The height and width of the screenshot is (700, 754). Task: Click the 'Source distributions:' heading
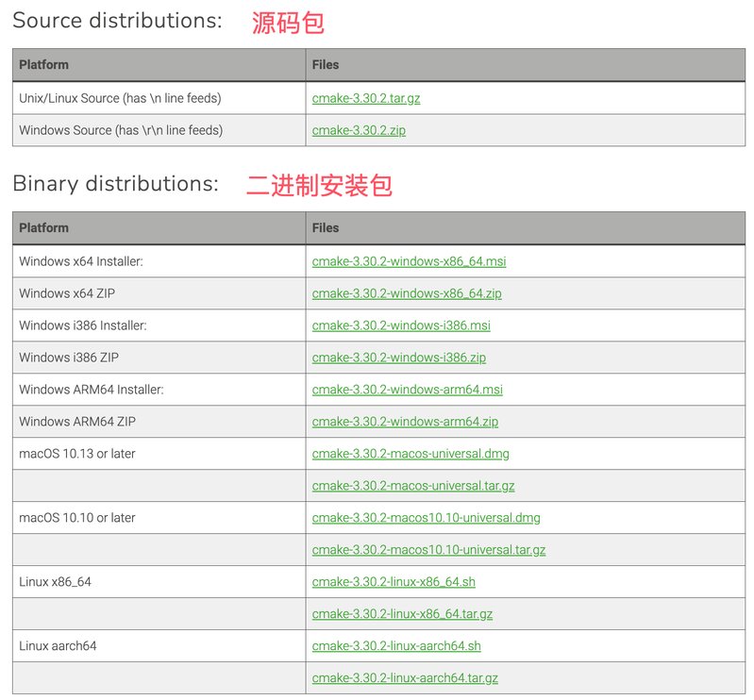point(117,21)
